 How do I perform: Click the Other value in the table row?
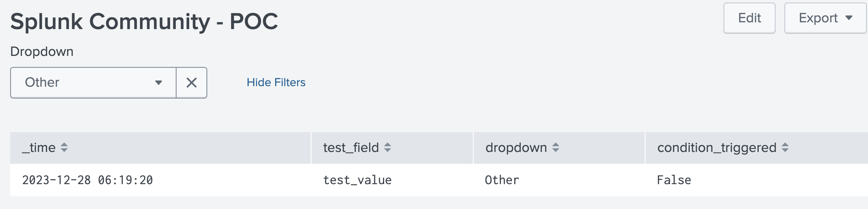tap(502, 180)
